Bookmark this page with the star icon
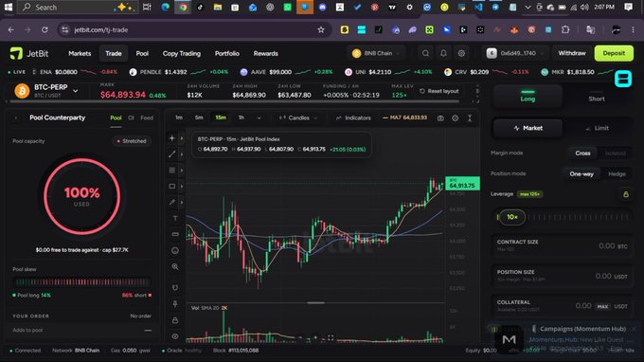This screenshot has height=362, width=644. 321,29
